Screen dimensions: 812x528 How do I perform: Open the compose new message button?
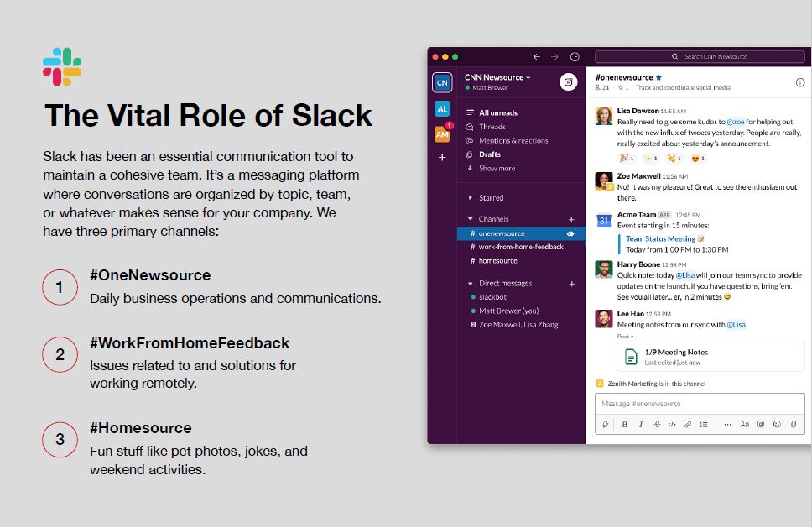pos(568,82)
